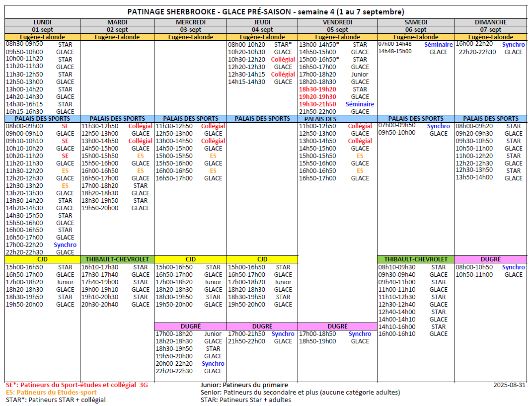Click the time slot "19h10-20h30"

(100, 297)
